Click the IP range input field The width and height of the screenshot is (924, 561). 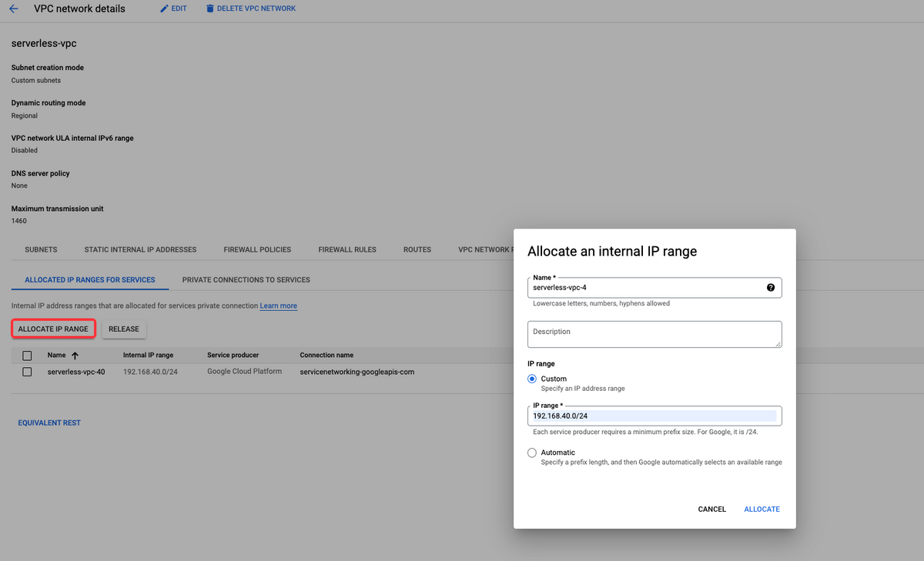(654, 416)
